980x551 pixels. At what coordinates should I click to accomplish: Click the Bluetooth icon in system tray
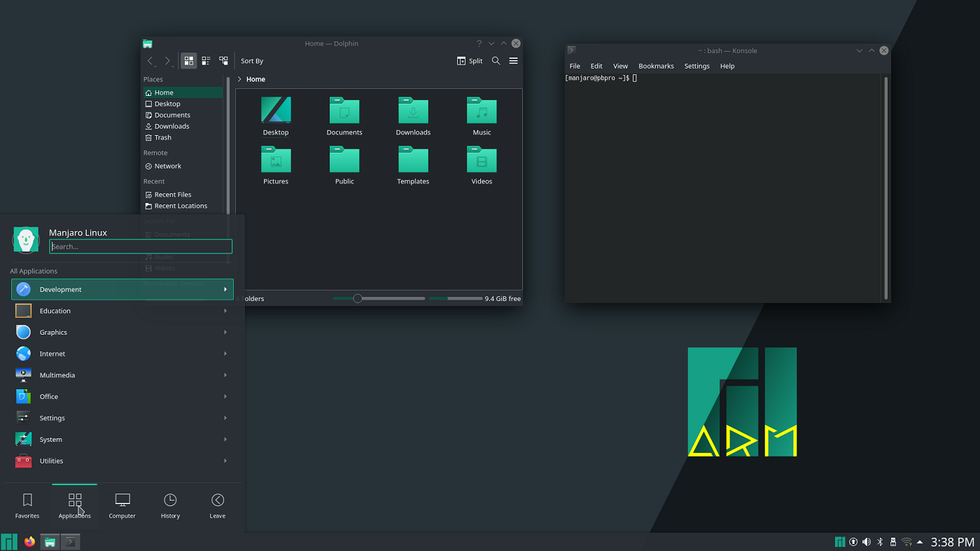(x=879, y=541)
